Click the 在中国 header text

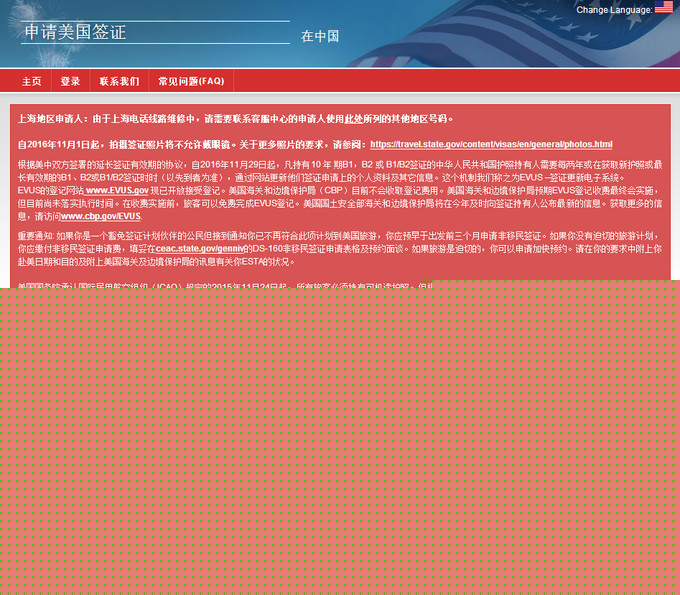coord(320,36)
